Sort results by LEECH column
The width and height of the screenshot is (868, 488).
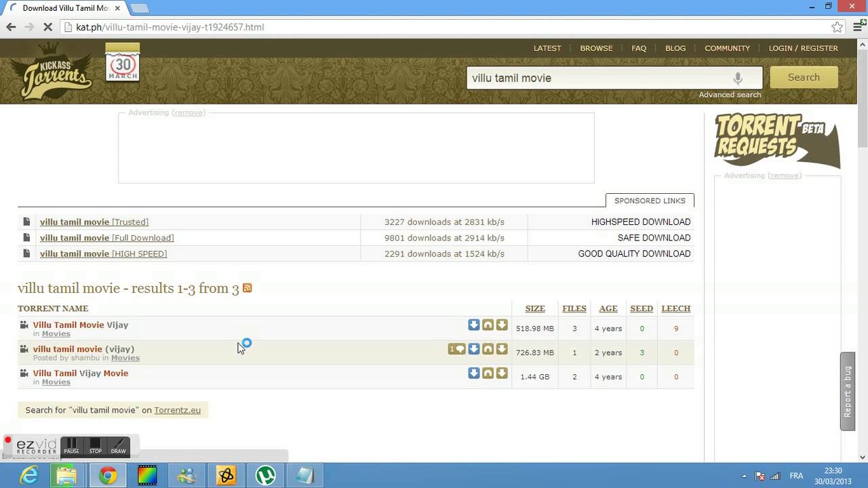point(676,308)
